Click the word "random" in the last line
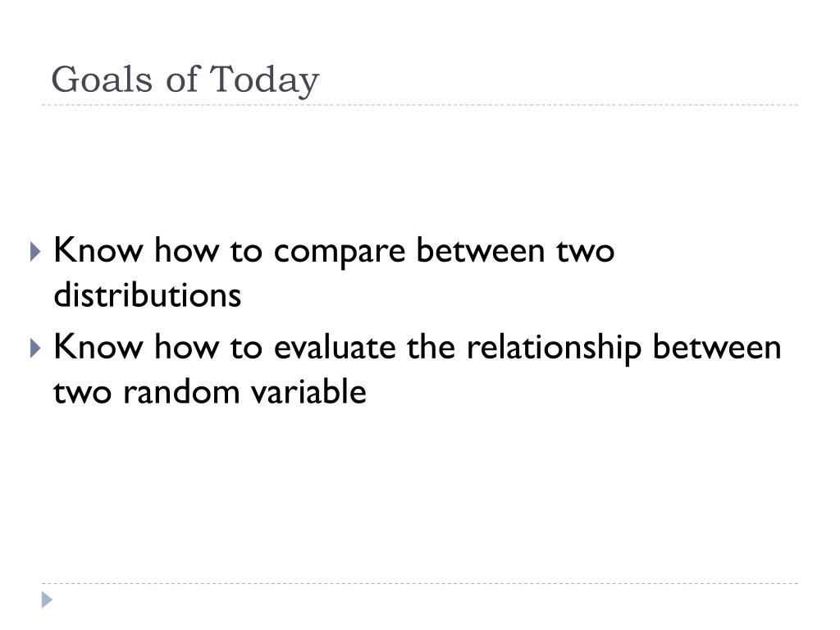This screenshot has width=840, height=630. 181,391
